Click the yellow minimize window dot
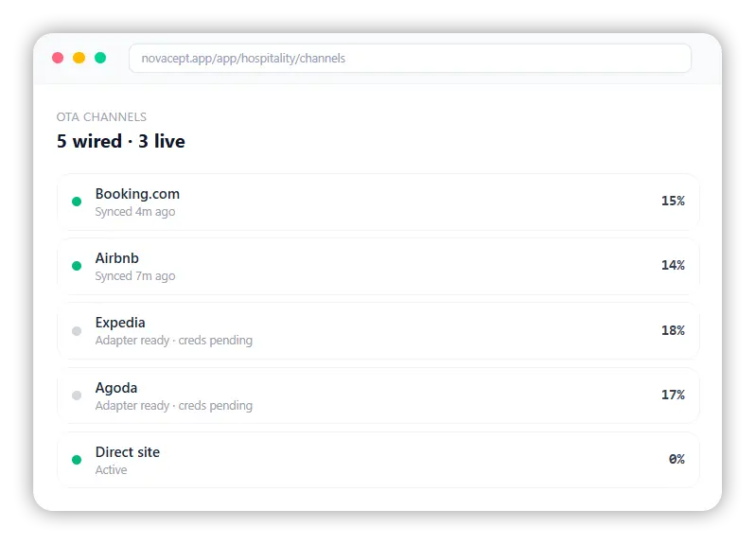The image size is (756, 545). pos(79,58)
